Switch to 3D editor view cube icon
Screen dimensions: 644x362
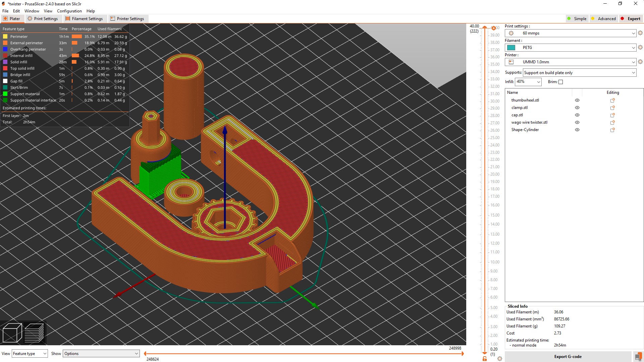[12, 333]
